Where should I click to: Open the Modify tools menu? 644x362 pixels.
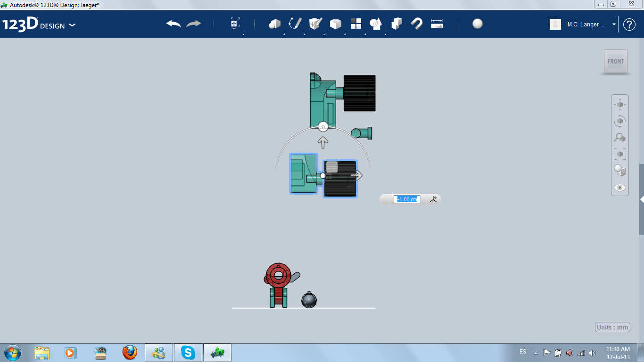[335, 24]
